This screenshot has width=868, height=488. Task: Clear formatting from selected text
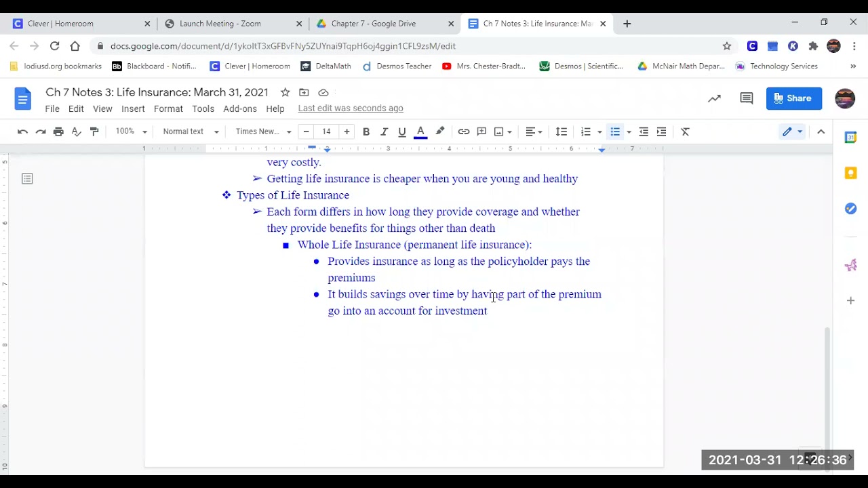pos(685,131)
